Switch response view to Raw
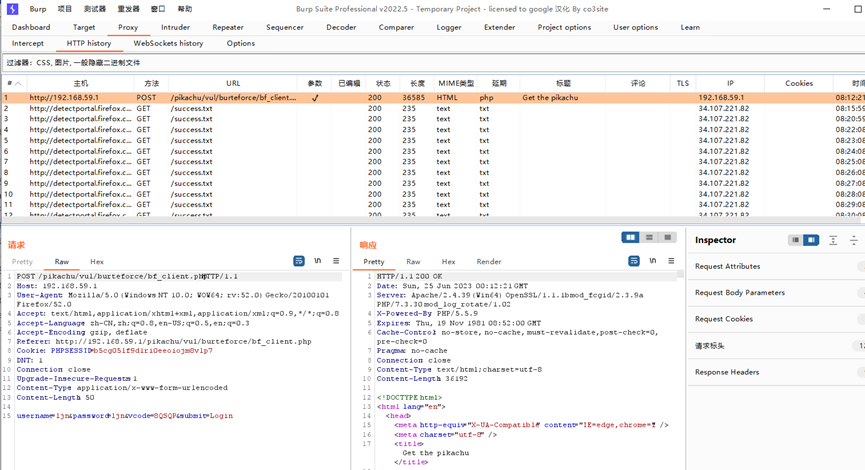Viewport: 865px width, 470px height. pos(413,261)
